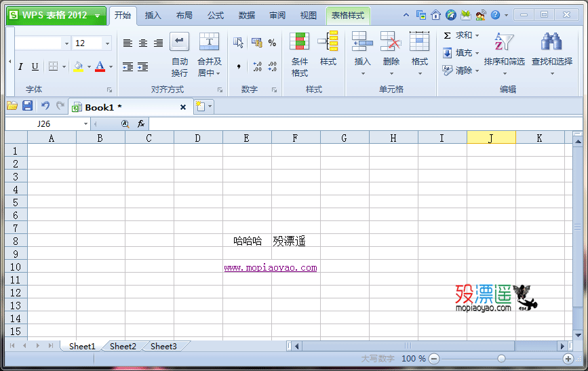Apply the borders icon
The width and height of the screenshot is (588, 371).
(54, 66)
